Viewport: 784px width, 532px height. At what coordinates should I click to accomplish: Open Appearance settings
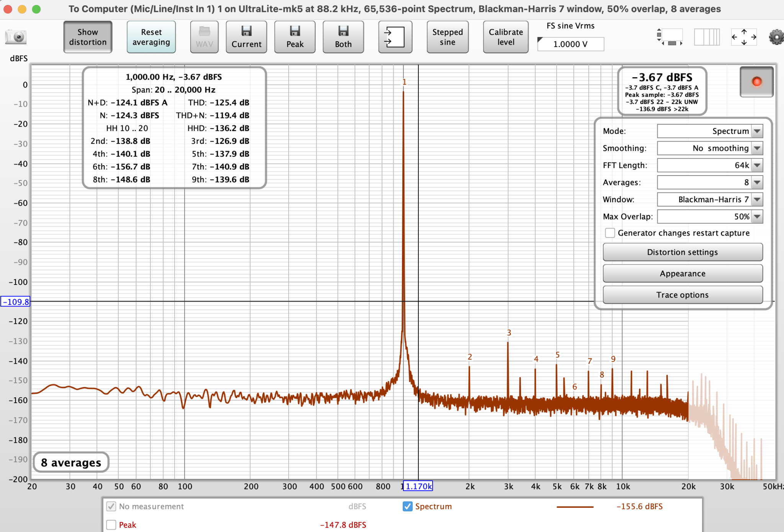pos(683,273)
